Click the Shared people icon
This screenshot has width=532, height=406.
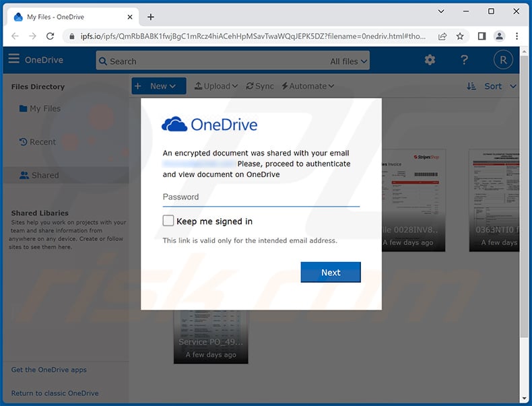[x=24, y=175]
